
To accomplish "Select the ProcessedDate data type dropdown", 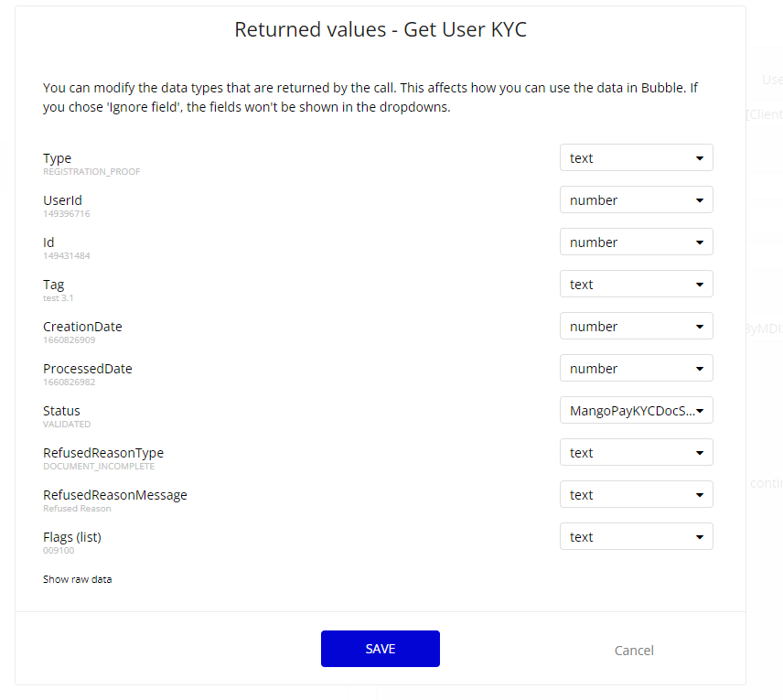I will coord(637,368).
